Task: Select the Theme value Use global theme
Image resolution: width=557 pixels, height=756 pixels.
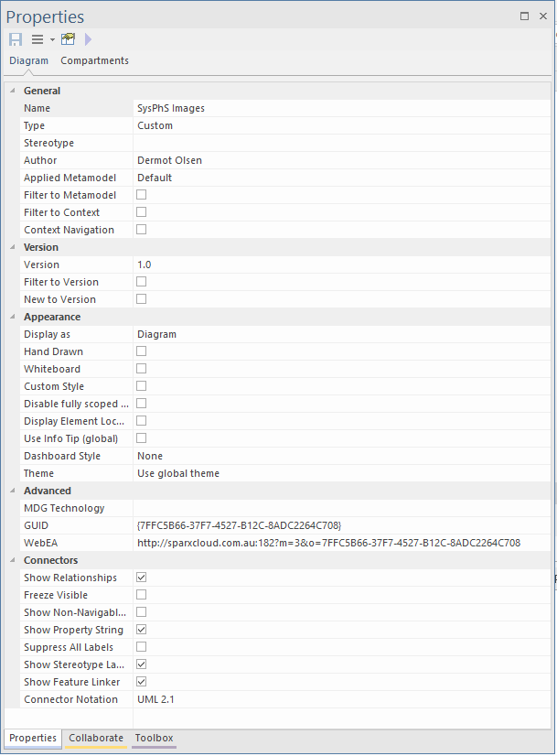Action: click(x=338, y=473)
